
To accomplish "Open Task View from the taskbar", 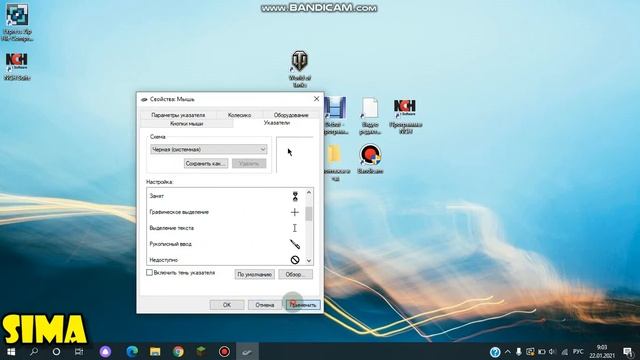I will [79, 351].
